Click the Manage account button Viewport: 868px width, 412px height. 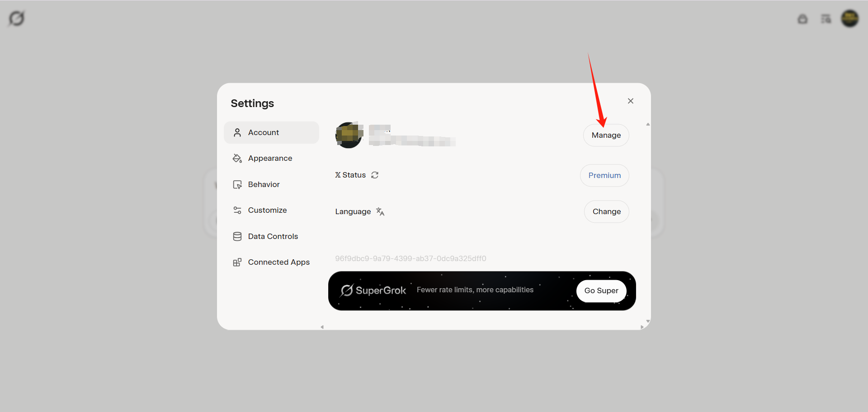[606, 135]
